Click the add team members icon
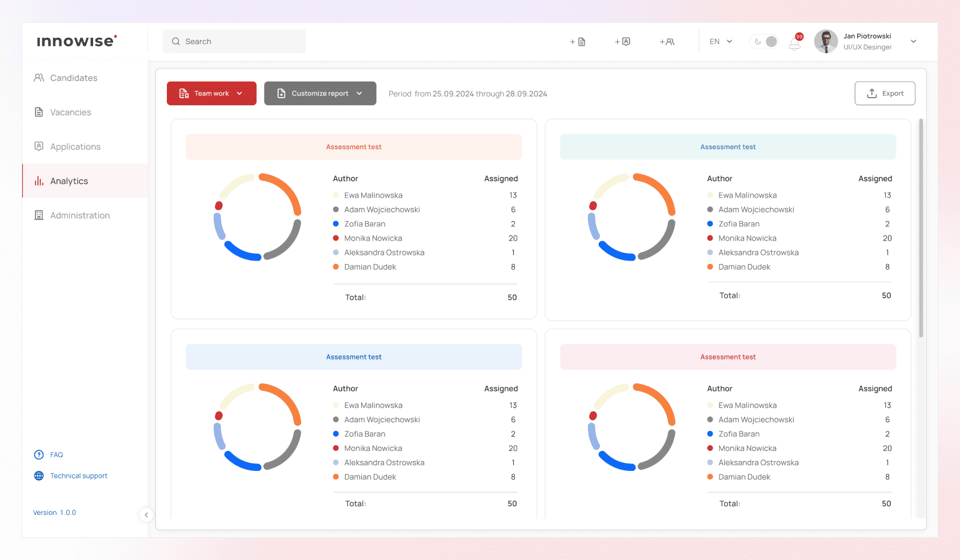Screen dimensions: 960x560 point(667,42)
